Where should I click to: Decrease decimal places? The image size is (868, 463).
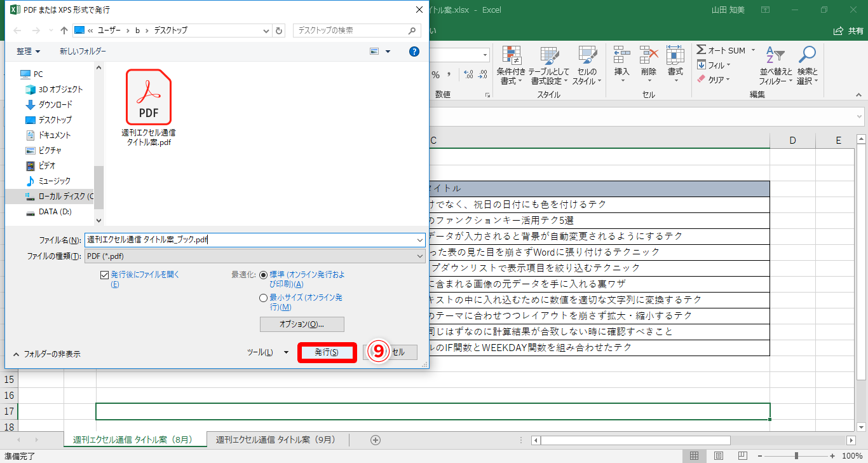point(484,75)
